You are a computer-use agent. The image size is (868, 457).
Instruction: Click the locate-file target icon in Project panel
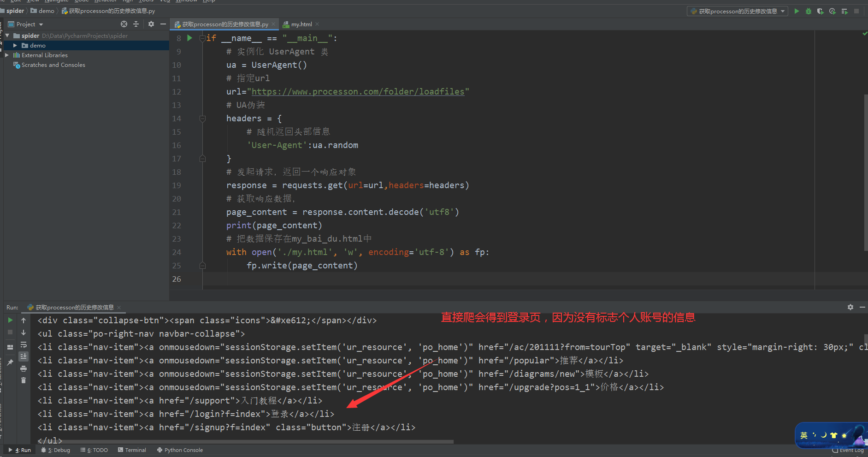tap(124, 24)
